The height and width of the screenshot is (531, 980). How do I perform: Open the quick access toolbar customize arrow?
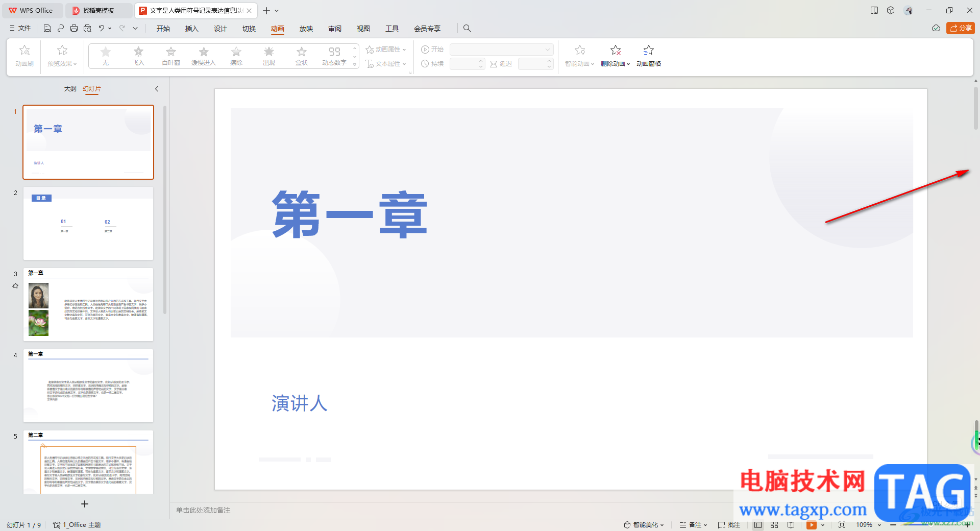pos(135,29)
